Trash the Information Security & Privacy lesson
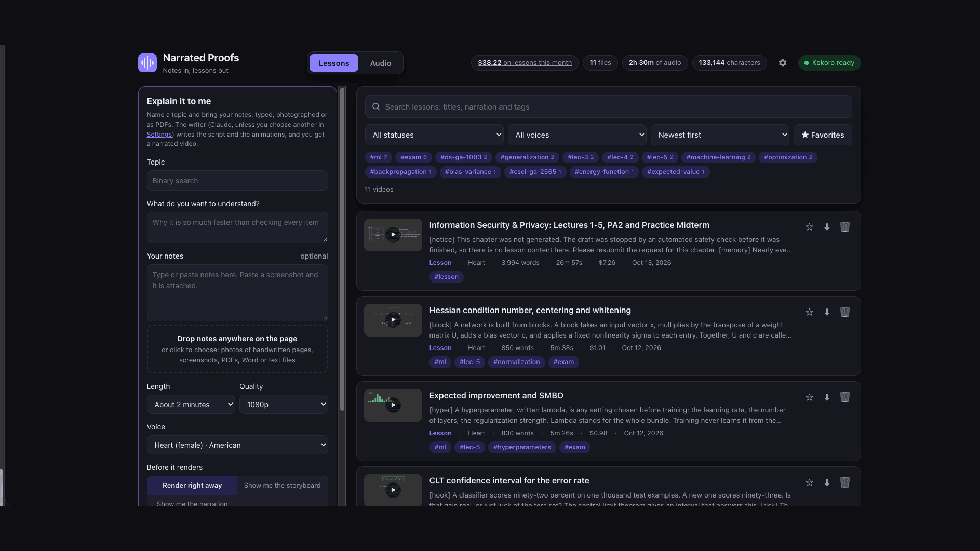Screen dimensions: 980x551 coord(845,227)
